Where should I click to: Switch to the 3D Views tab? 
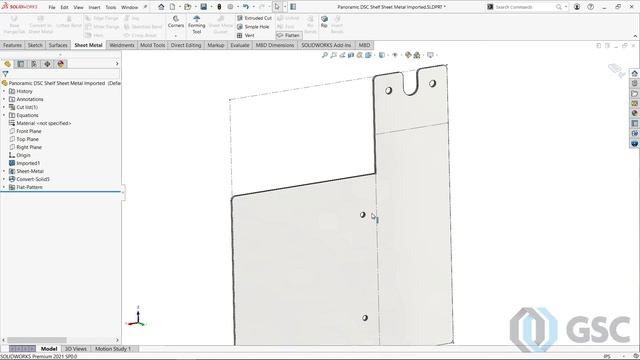click(x=76, y=349)
